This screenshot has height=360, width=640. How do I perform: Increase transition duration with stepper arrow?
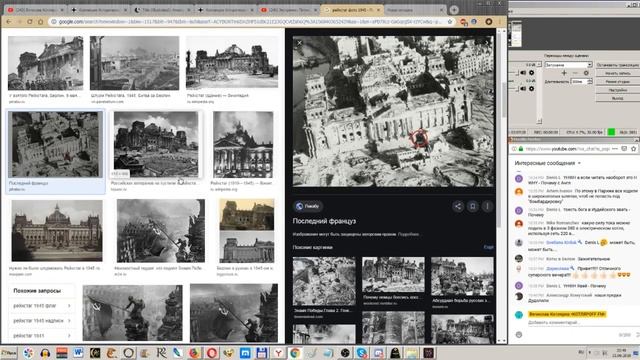pos(590,80)
